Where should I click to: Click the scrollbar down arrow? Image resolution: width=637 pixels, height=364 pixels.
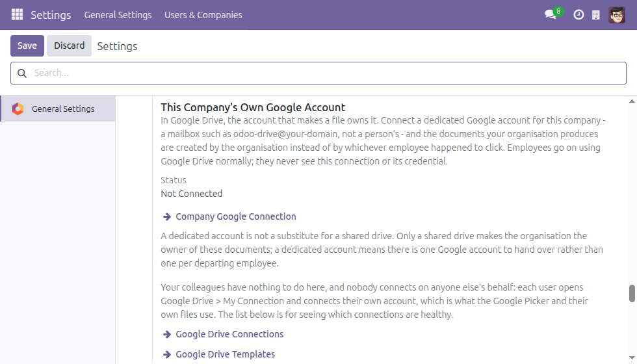[632, 358]
